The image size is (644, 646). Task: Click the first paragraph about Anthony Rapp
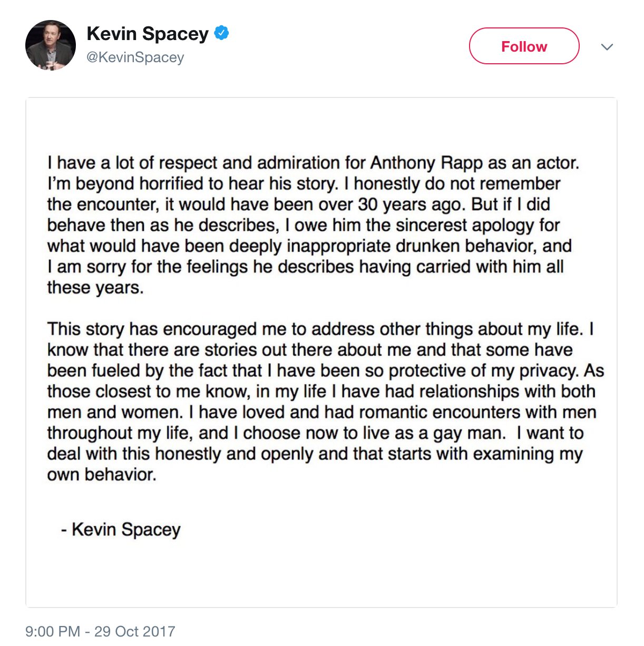(314, 225)
